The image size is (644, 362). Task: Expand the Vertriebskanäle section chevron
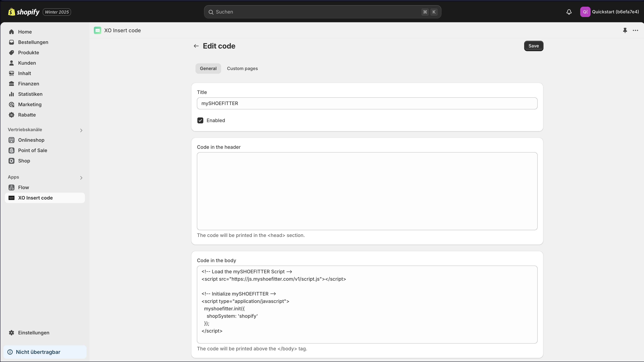pyautogui.click(x=81, y=130)
